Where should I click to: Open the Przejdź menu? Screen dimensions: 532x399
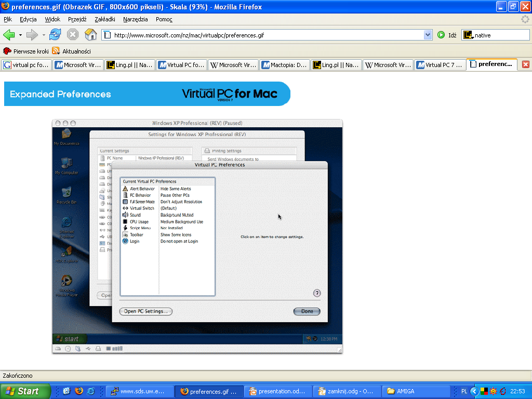click(x=77, y=19)
